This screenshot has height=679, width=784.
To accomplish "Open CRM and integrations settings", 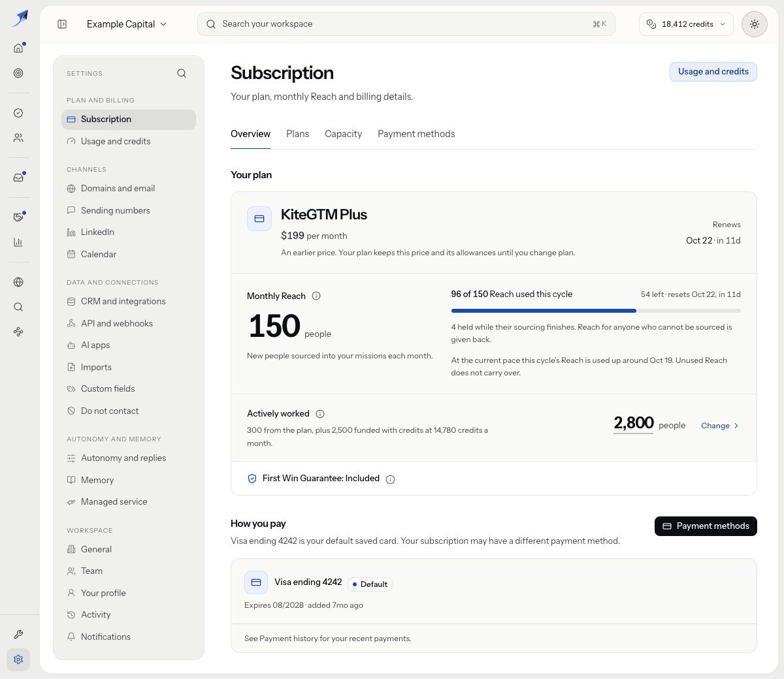I will 129,302.
